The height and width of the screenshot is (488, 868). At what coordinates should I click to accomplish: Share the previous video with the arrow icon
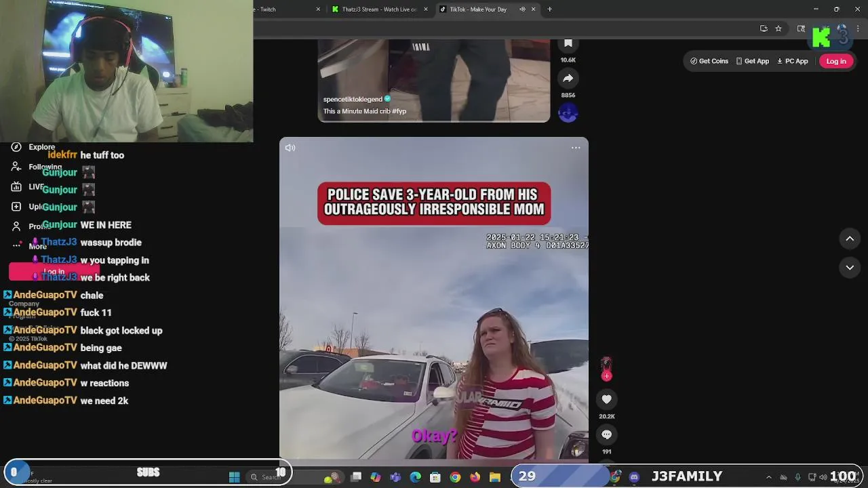pyautogui.click(x=568, y=79)
